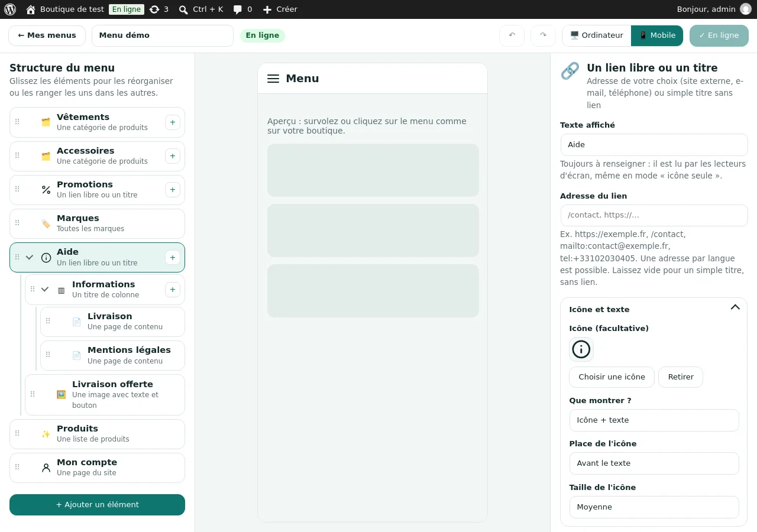The height and width of the screenshot is (532, 757).
Task: Open the Que montrer dropdown
Action: [654, 420]
